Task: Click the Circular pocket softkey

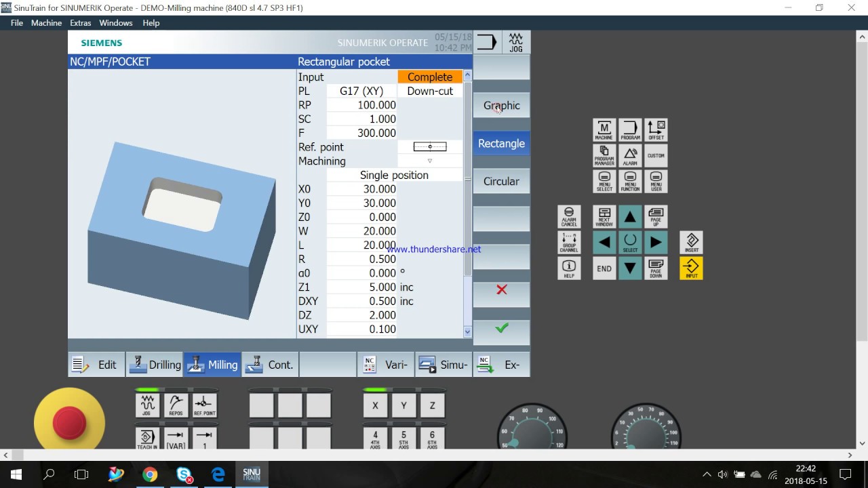Action: click(x=501, y=182)
